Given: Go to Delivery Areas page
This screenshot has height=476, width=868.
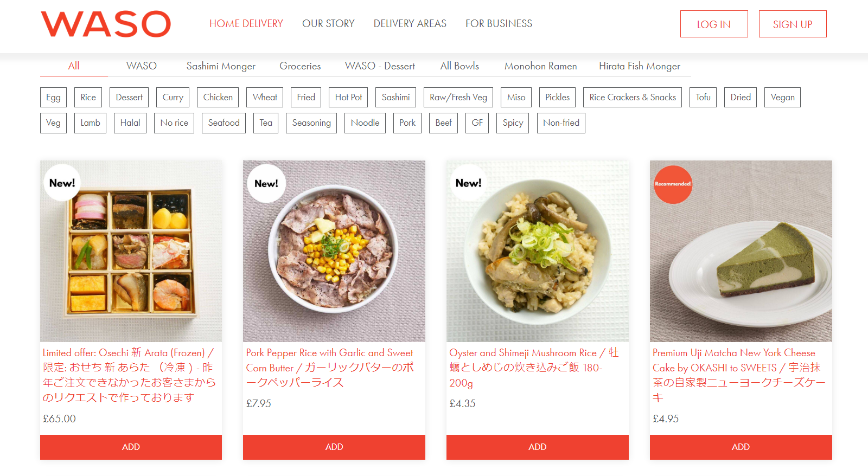Looking at the screenshot, I should [410, 24].
